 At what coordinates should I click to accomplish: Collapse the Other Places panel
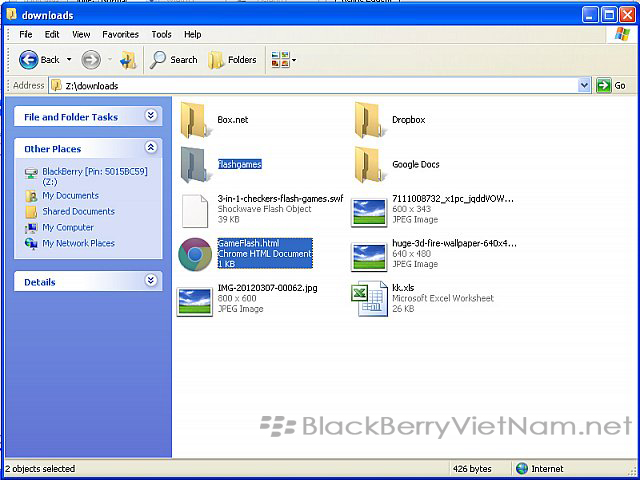pyautogui.click(x=151, y=147)
